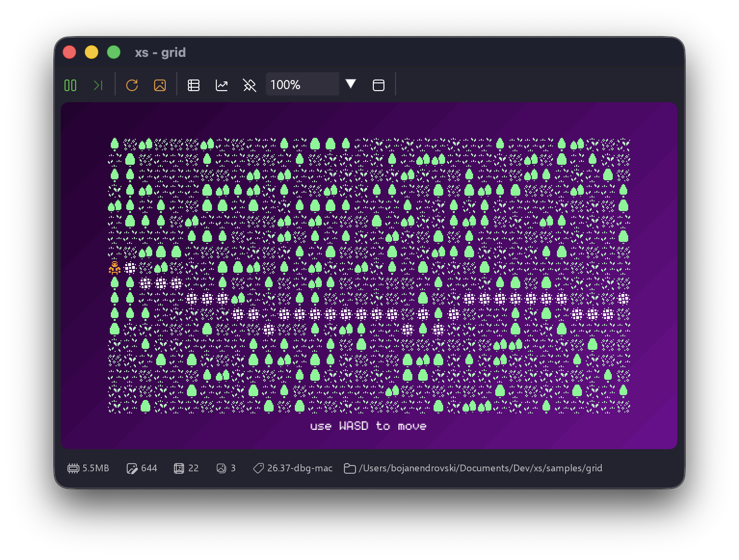
Task: Open the performance graph view
Action: (x=222, y=85)
